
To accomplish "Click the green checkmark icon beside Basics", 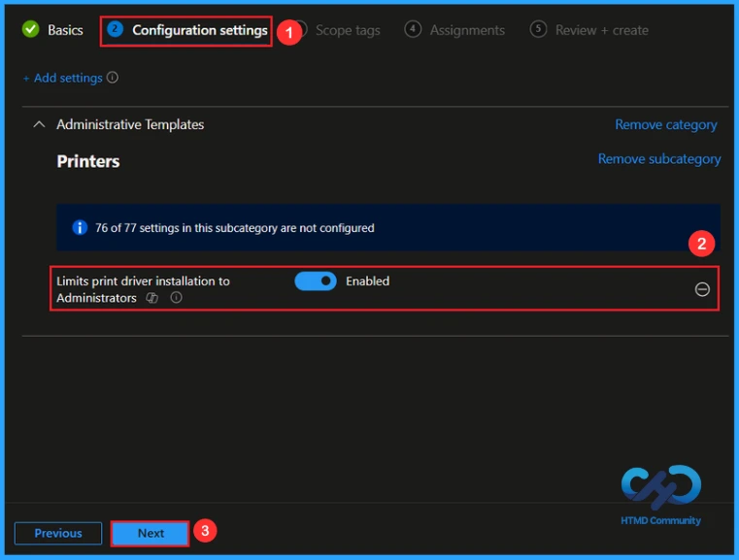I will 31,30.
